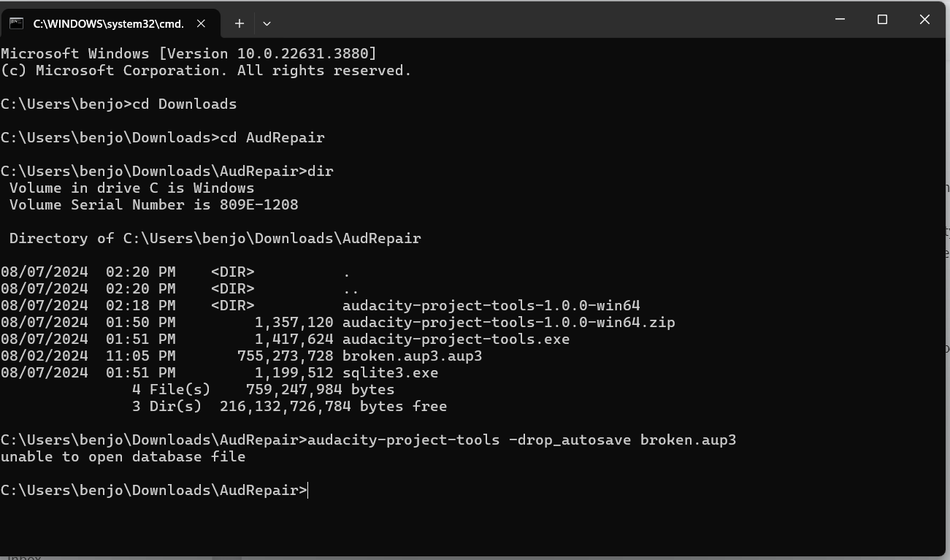
Task: Click the empty title bar area
Action: (548, 20)
